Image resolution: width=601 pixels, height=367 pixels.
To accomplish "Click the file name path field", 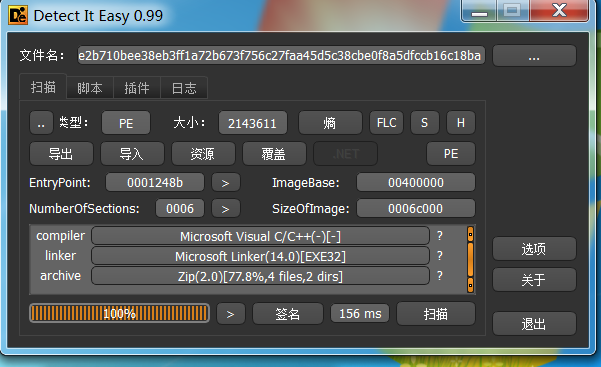I will pos(281,56).
